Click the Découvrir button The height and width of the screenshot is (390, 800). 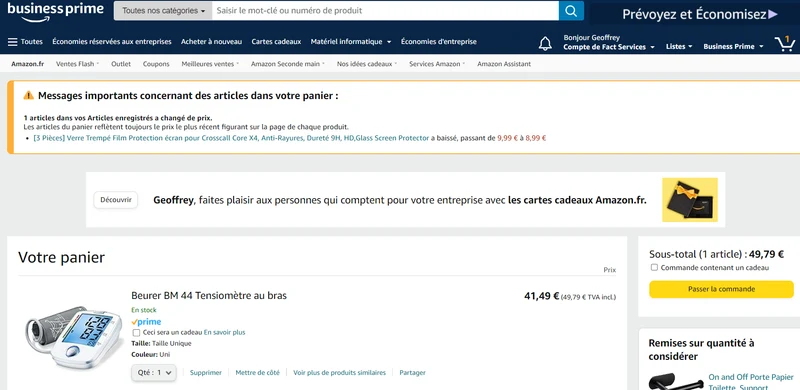click(116, 200)
